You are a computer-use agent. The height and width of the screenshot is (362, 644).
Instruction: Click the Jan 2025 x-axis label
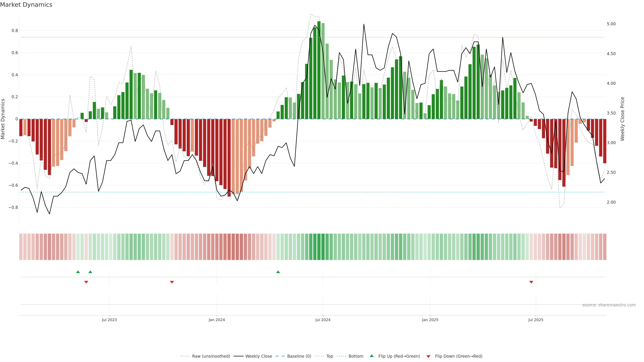tap(430, 320)
